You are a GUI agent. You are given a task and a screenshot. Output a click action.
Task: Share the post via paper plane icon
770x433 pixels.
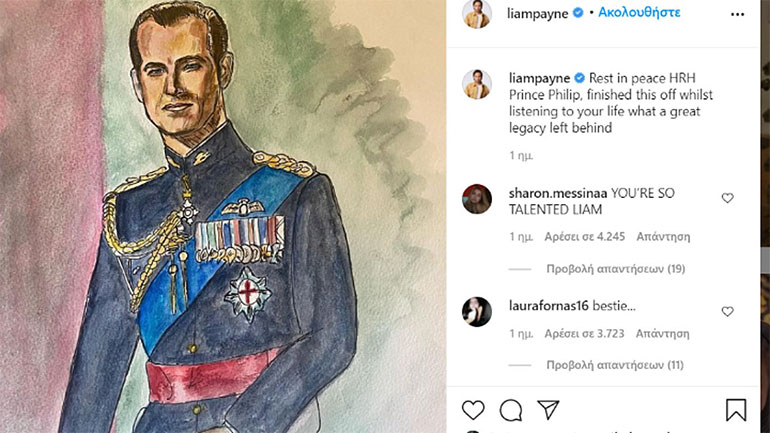(548, 410)
